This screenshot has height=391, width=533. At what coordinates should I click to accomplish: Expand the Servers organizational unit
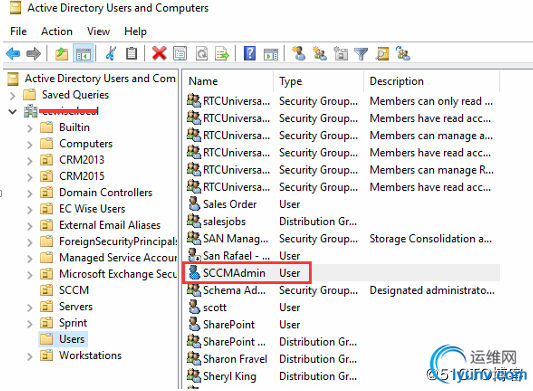tap(30, 307)
